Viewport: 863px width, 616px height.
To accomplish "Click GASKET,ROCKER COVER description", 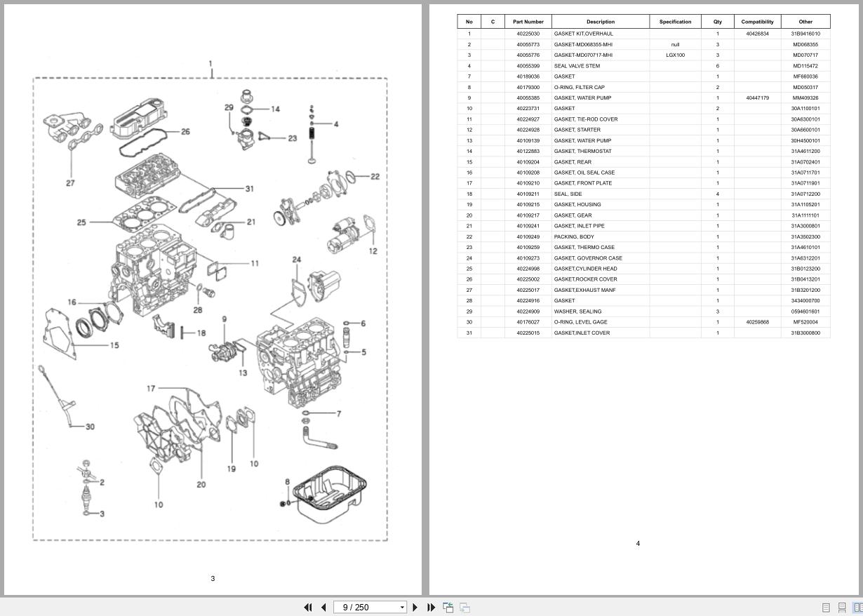I will click(586, 279).
